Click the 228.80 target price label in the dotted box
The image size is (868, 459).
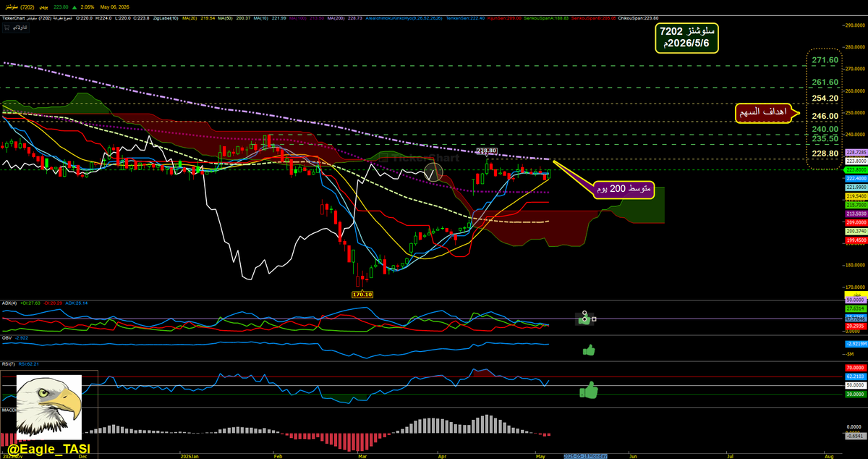coord(825,153)
